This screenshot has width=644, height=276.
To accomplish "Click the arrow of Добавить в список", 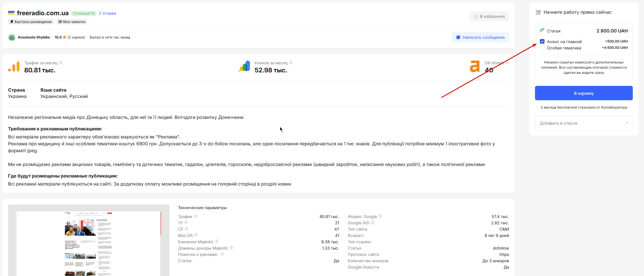I will 627,123.
